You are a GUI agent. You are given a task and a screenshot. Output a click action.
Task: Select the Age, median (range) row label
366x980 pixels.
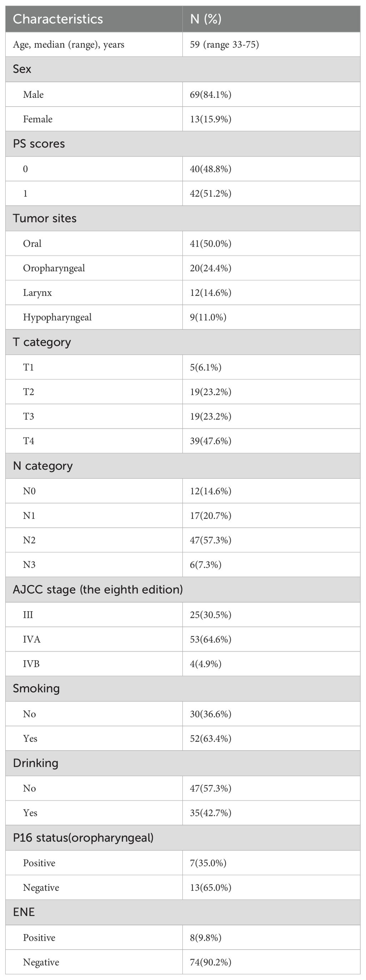click(69, 45)
